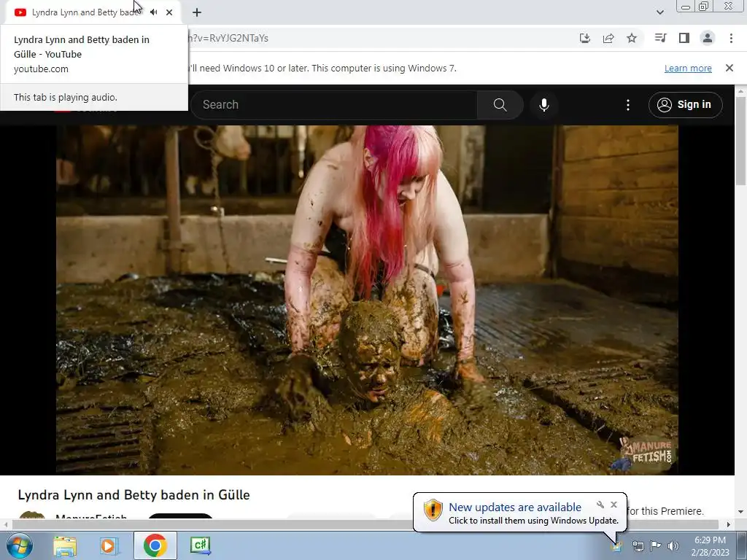Click the Learn more link
This screenshot has height=560, width=747.
coord(688,68)
